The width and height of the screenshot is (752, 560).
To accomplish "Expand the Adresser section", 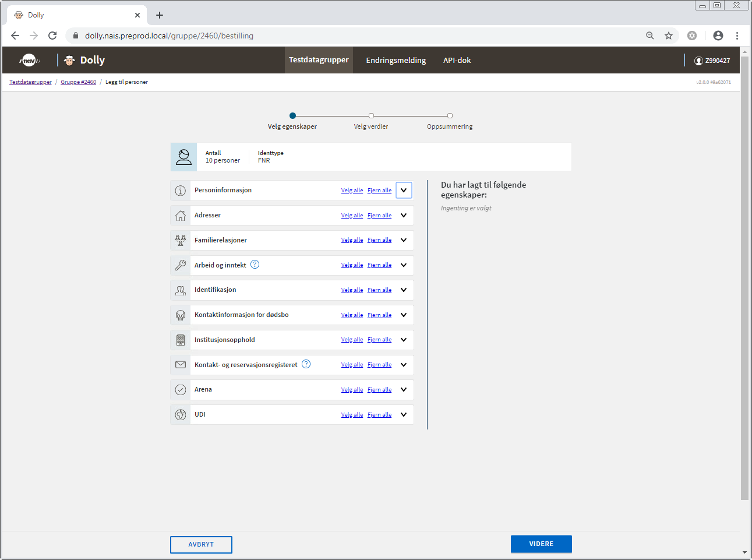I will pyautogui.click(x=404, y=216).
